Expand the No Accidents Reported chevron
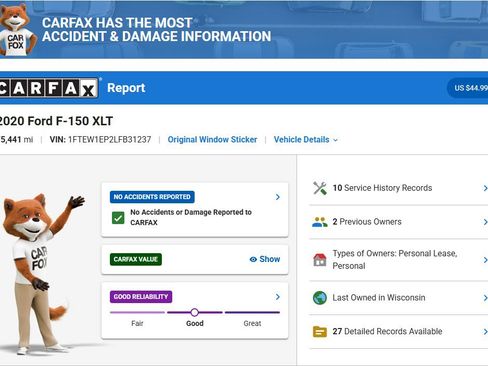The width and height of the screenshot is (488, 366). (278, 197)
